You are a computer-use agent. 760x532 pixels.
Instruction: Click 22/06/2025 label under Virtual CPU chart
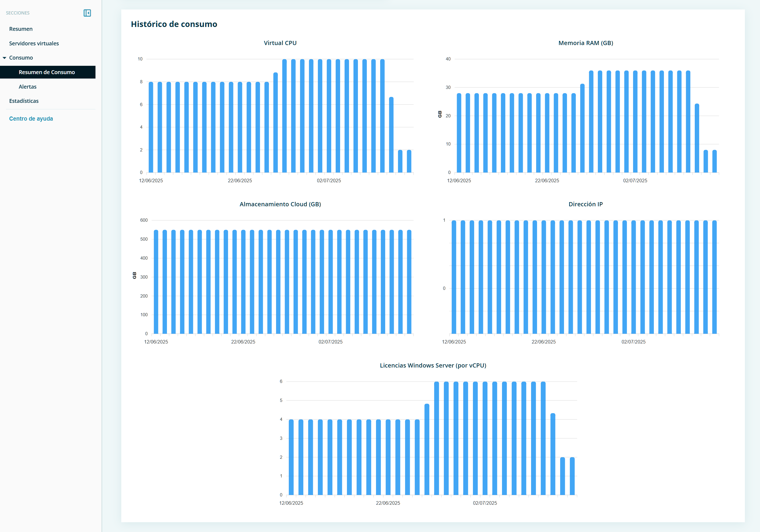240,180
